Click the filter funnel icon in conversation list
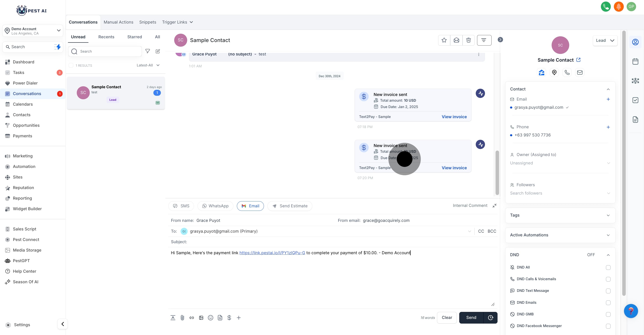Screen dimensions: 644x335 [x=148, y=51]
